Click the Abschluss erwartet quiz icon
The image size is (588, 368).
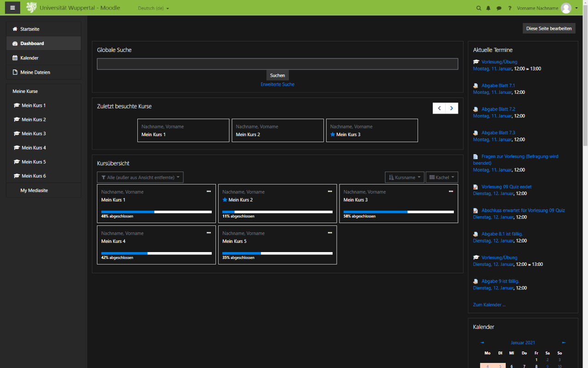476,210
